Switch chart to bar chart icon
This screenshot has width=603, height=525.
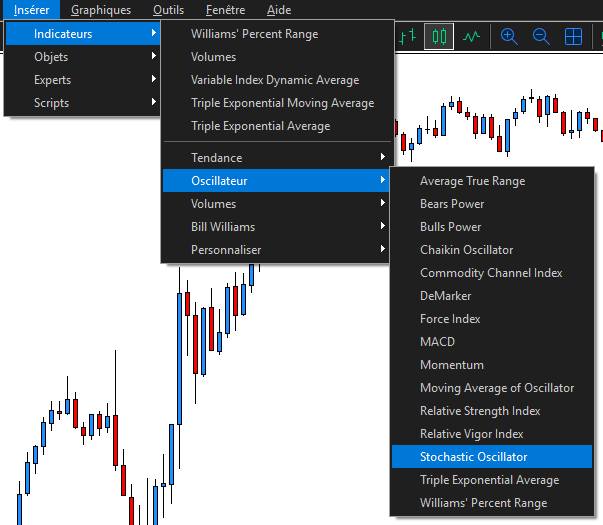tap(408, 37)
